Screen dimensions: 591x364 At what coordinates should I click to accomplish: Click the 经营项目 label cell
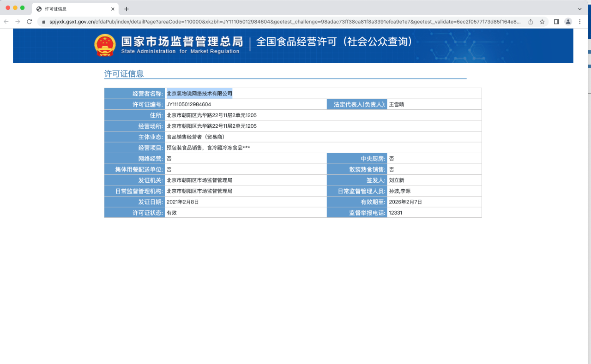pos(135,148)
